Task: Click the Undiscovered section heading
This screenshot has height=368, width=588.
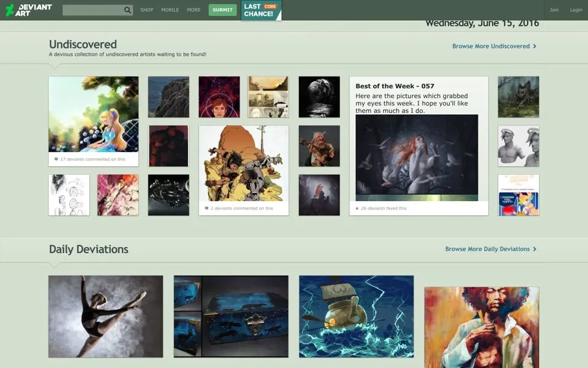Action: (83, 44)
